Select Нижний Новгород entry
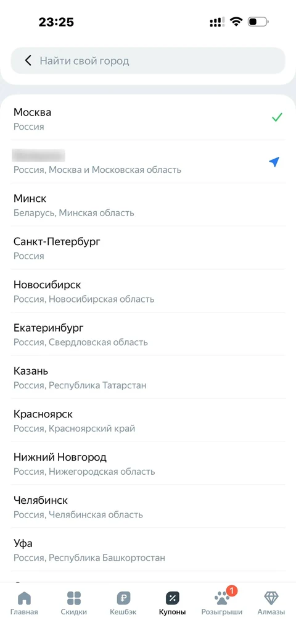Screen dimensions: 296x644 [x=148, y=464]
